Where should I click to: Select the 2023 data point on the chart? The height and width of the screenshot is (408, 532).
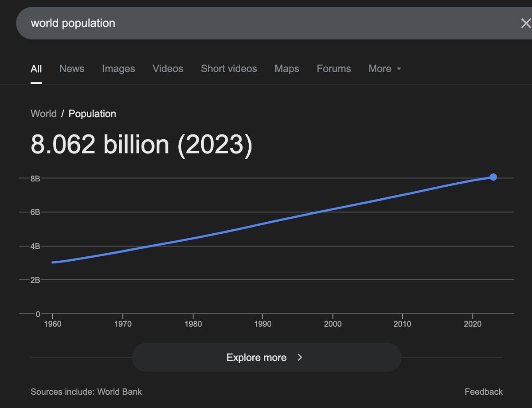pos(493,177)
